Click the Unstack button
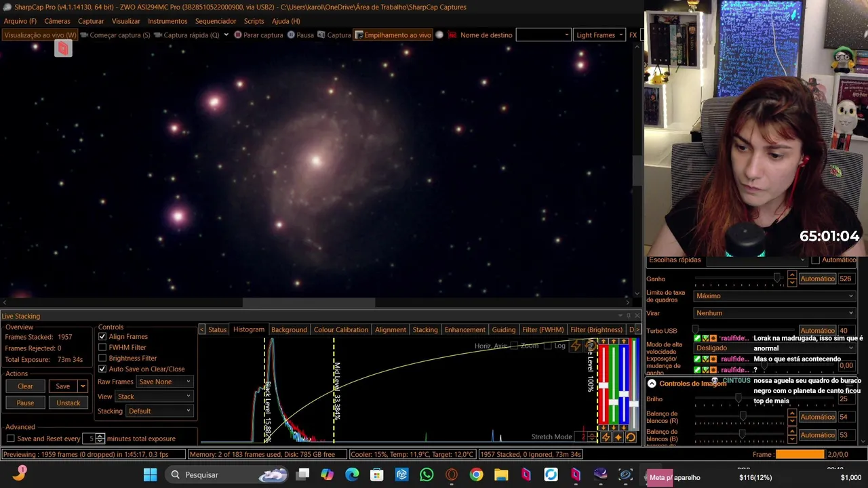This screenshot has width=868, height=488. pyautogui.click(x=68, y=403)
